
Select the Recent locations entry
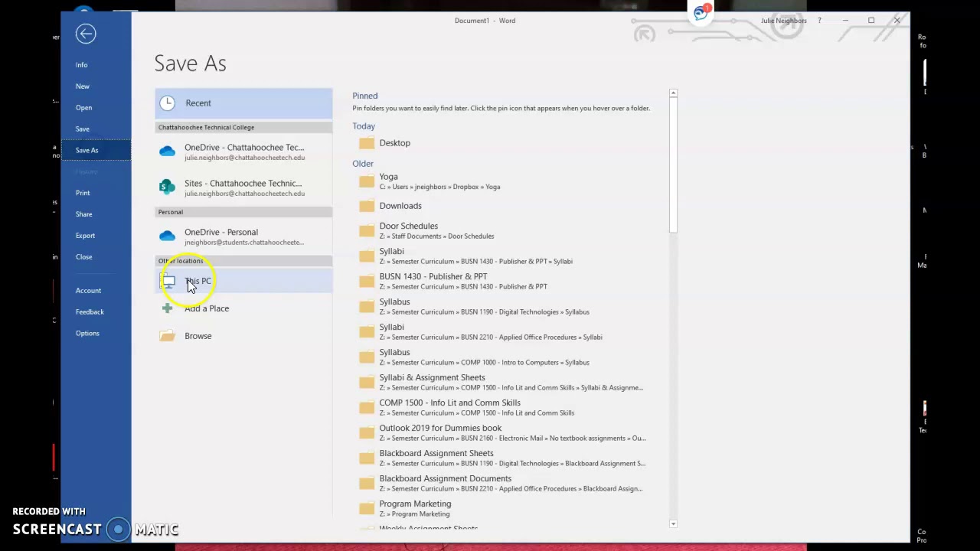pos(243,103)
